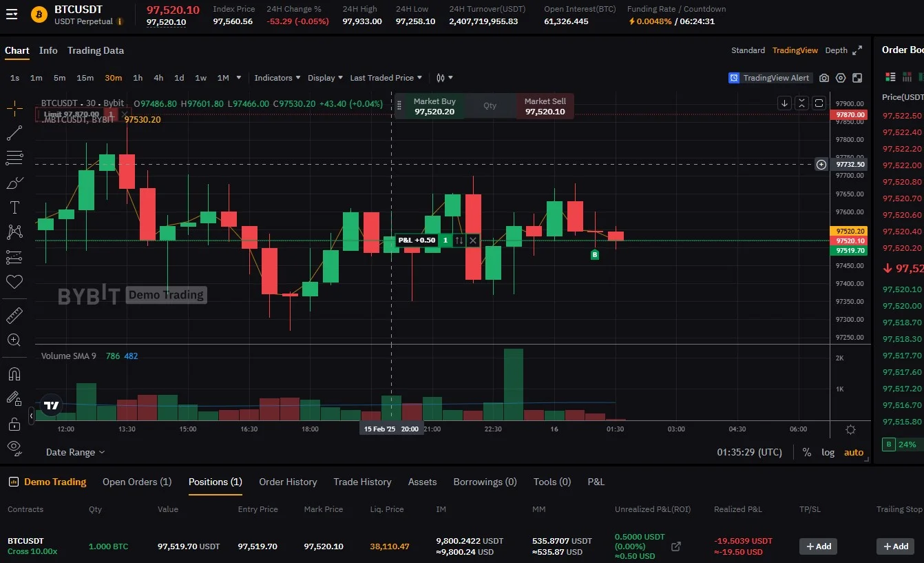Image resolution: width=924 pixels, height=563 pixels.
Task: Click the Qty input field
Action: point(490,106)
